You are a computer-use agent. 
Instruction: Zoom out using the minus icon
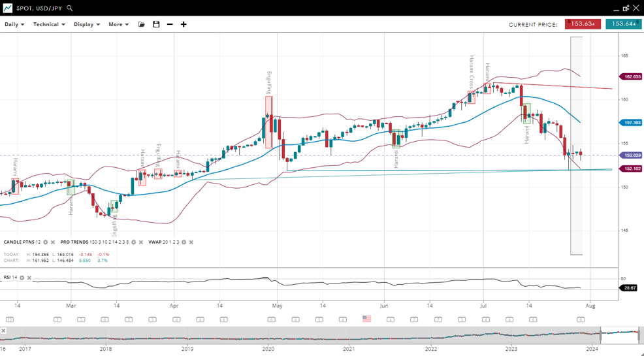point(170,24)
